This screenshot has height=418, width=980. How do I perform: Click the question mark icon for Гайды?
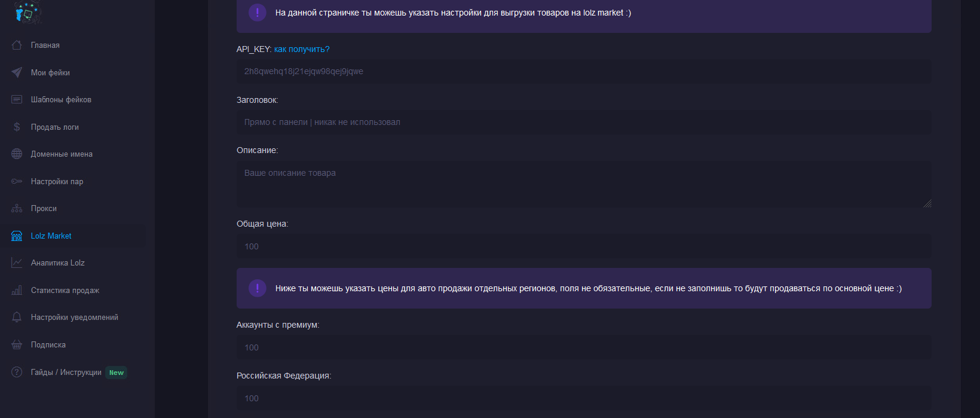pos(17,372)
